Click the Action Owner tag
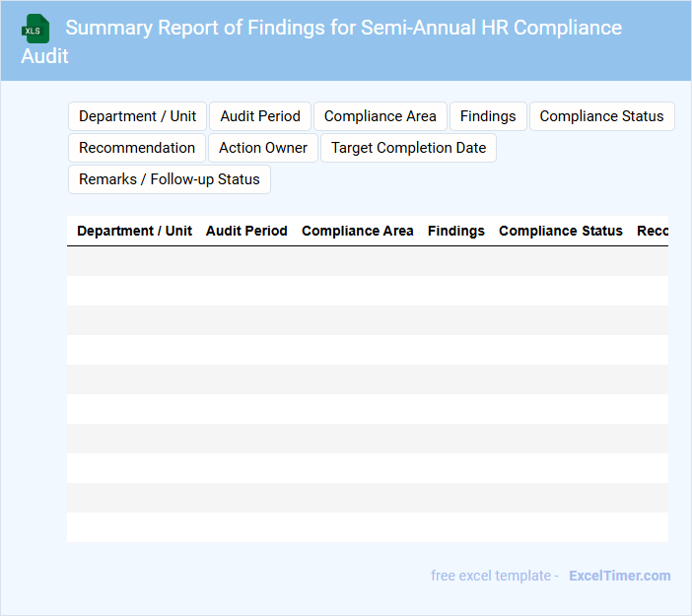Viewport: 692px width, 616px height. (263, 148)
